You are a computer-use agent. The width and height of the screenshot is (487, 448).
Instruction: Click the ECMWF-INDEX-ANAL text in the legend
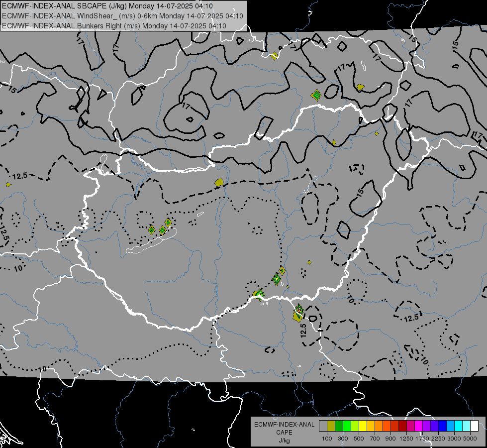click(x=284, y=425)
